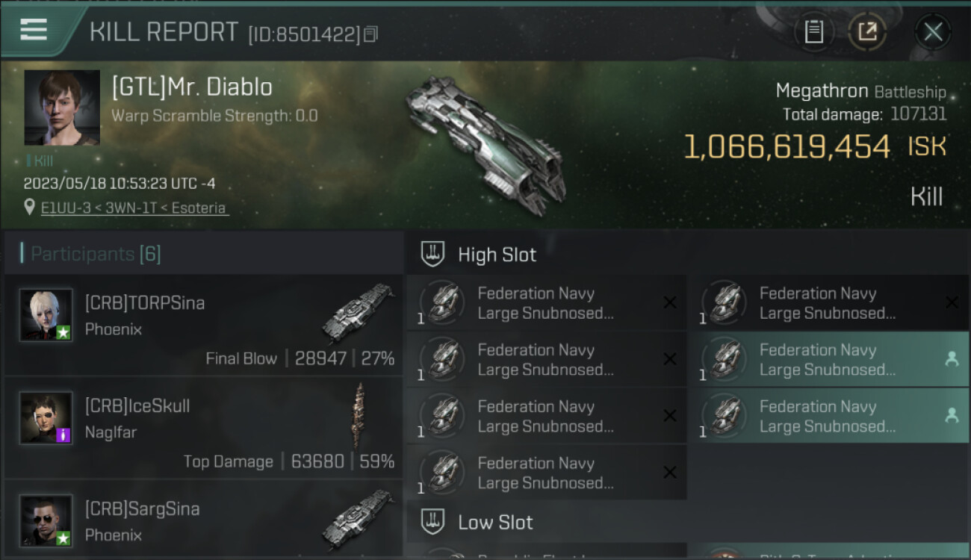
Task: Click TORPSina's Phoenix ship icon
Action: click(359, 312)
